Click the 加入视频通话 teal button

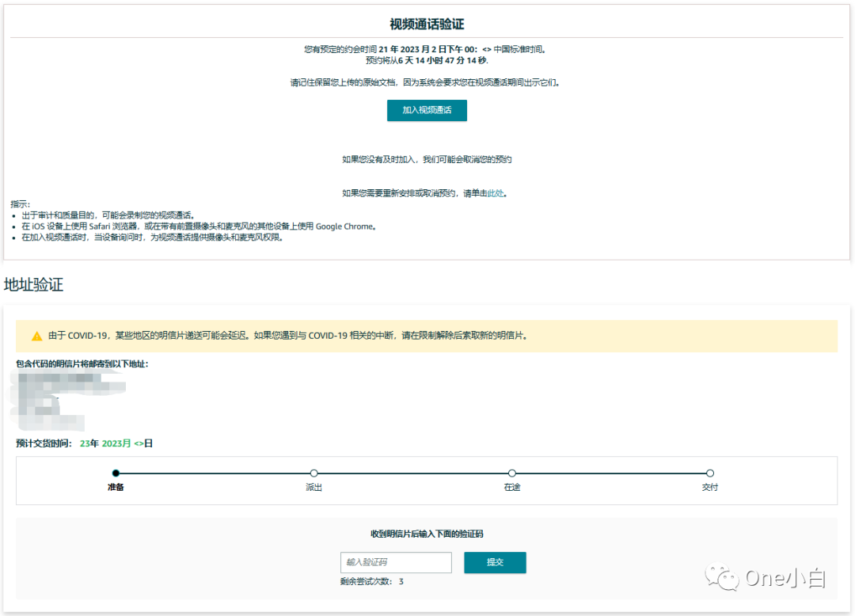pos(426,110)
